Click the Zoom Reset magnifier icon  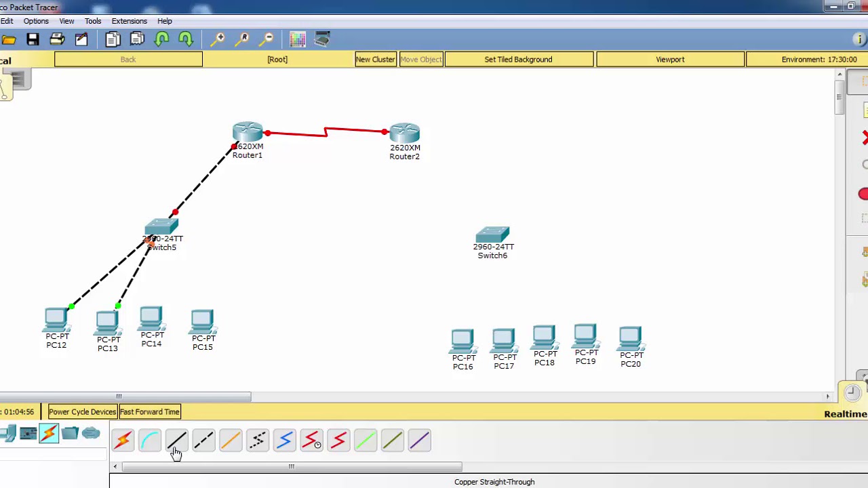click(242, 39)
